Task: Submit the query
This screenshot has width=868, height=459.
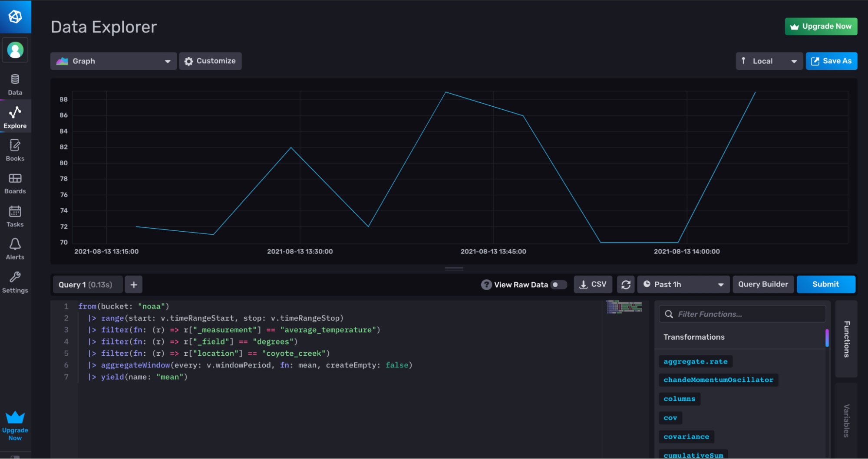Action: coord(826,285)
